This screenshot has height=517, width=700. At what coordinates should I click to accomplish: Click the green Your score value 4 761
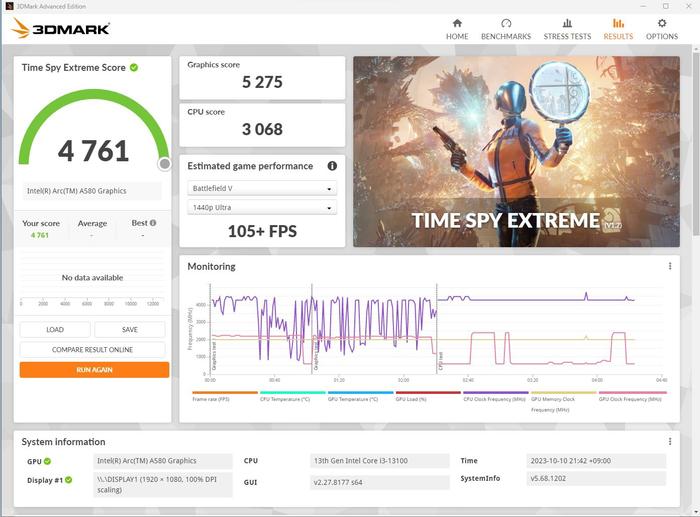[x=40, y=235]
